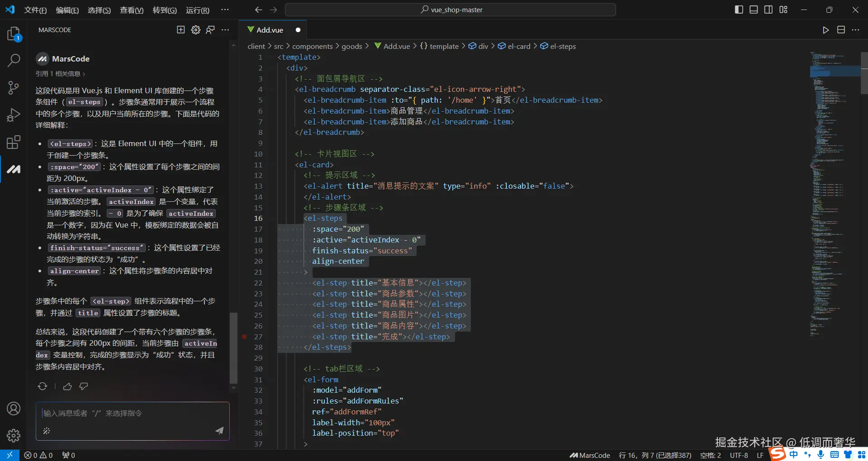Toggle the primary side bar layout button

pos(739,10)
